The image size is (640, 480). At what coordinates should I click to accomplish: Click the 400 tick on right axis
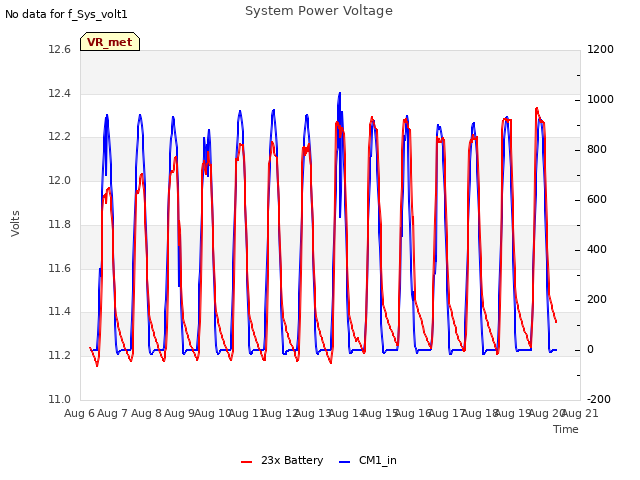597,250
